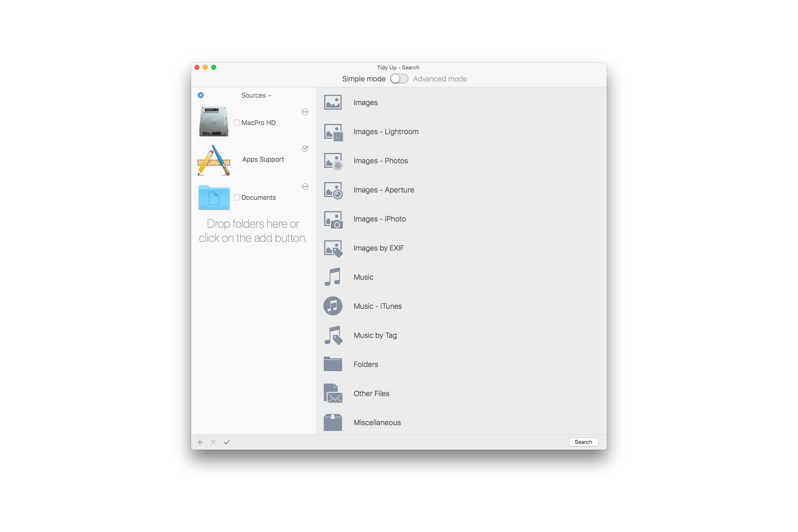
Task: Click the Simple mode label
Action: pyautogui.click(x=364, y=79)
